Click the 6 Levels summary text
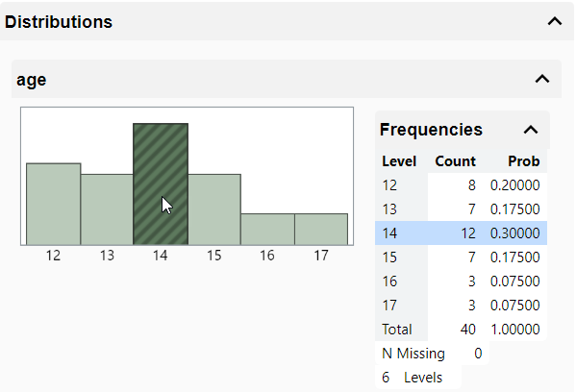 (x=412, y=378)
